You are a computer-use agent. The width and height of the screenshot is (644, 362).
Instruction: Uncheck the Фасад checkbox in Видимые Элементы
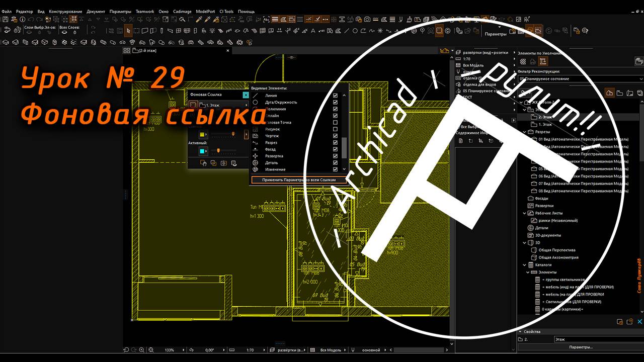click(335, 149)
